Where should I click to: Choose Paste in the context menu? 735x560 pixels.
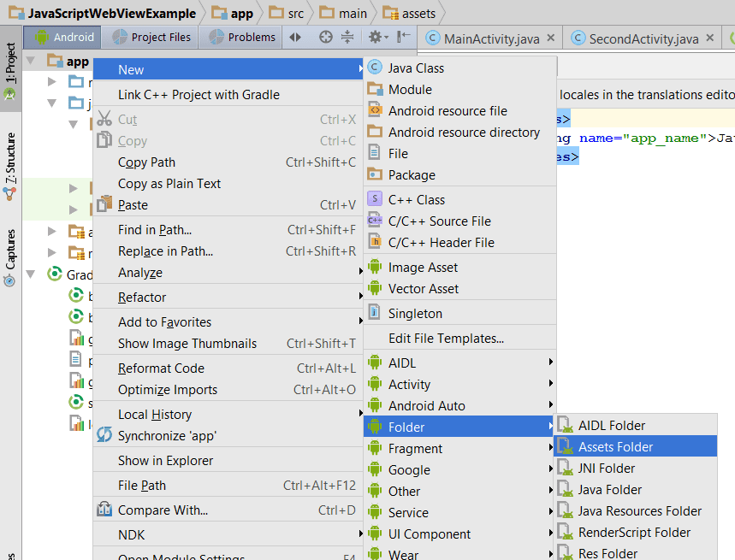coord(228,205)
